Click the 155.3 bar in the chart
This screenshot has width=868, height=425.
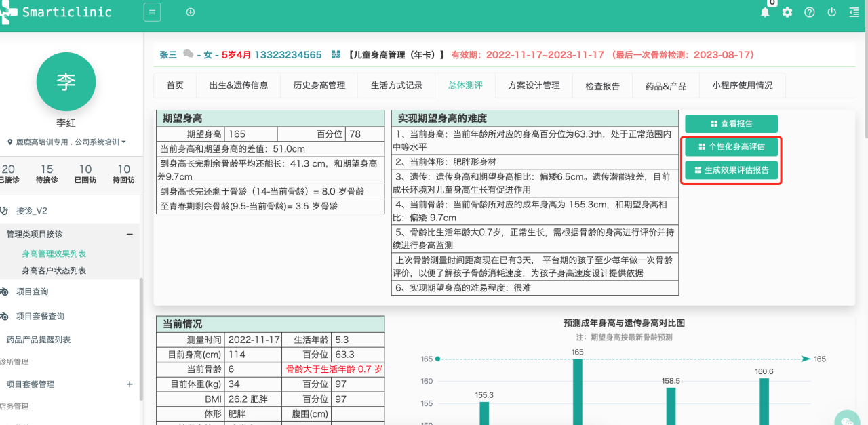[484, 413]
